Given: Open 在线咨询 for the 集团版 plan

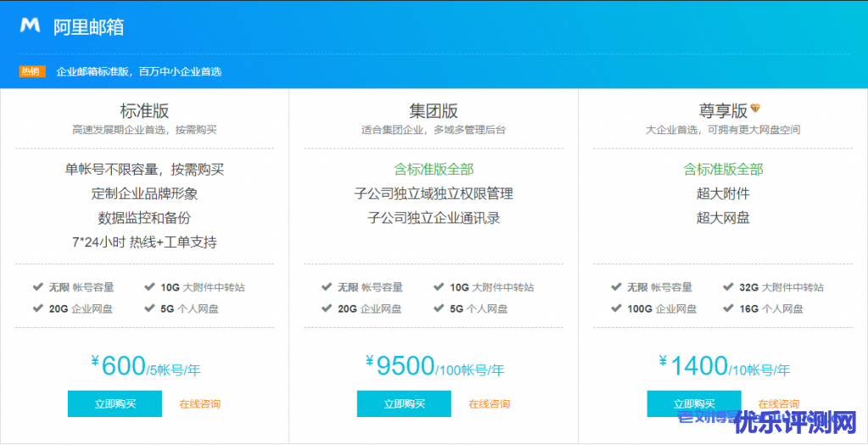Looking at the screenshot, I should click(489, 404).
